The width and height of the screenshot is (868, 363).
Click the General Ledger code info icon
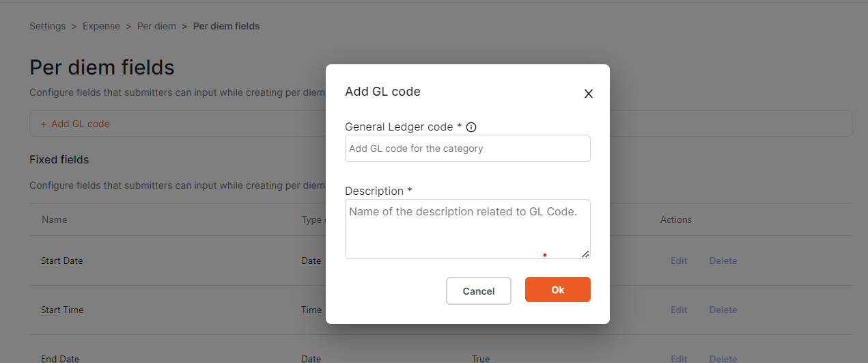471,127
